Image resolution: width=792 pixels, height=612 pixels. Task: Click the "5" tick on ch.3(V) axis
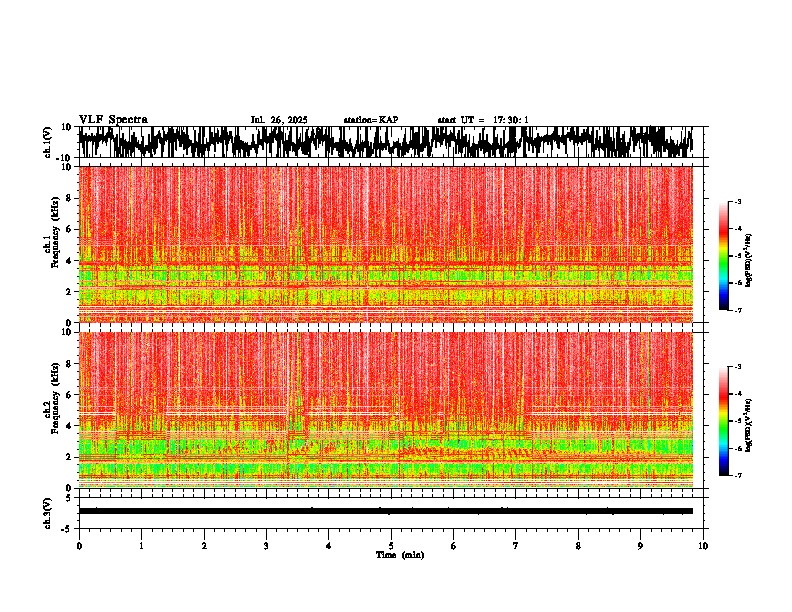(x=69, y=498)
